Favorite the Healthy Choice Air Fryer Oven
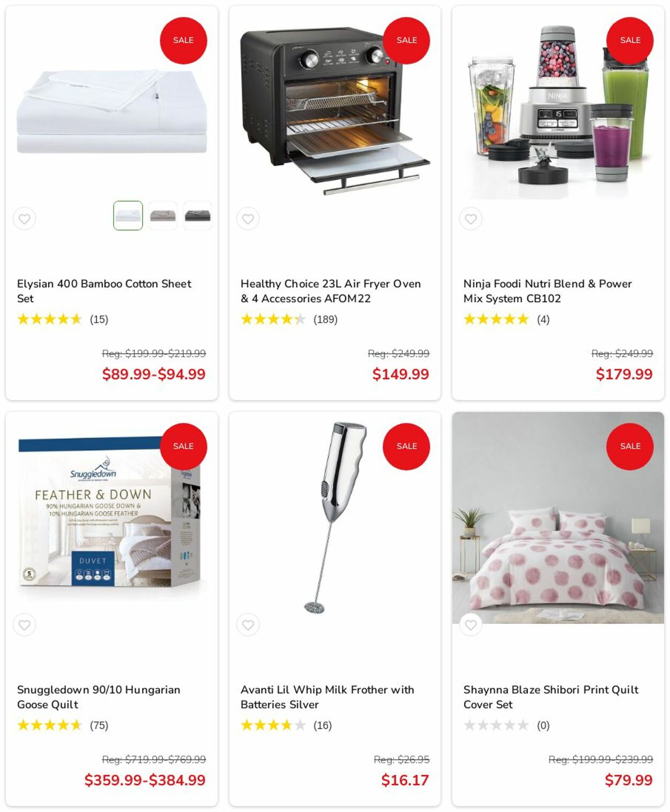This screenshot has height=812, width=670. point(248,219)
